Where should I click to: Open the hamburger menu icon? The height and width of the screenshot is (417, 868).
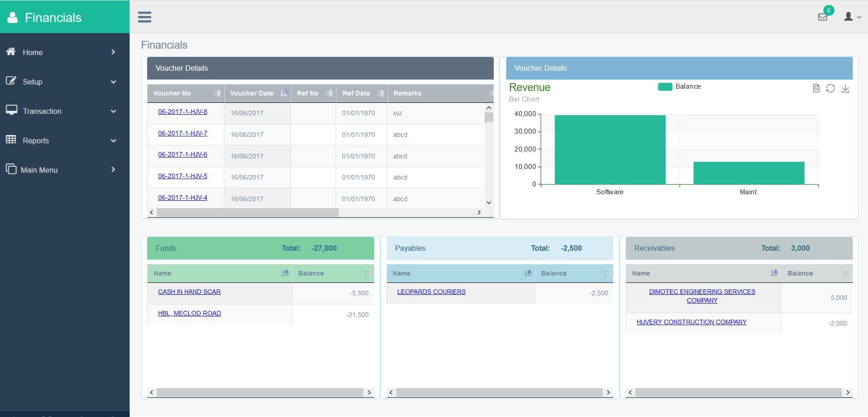pyautogui.click(x=145, y=17)
